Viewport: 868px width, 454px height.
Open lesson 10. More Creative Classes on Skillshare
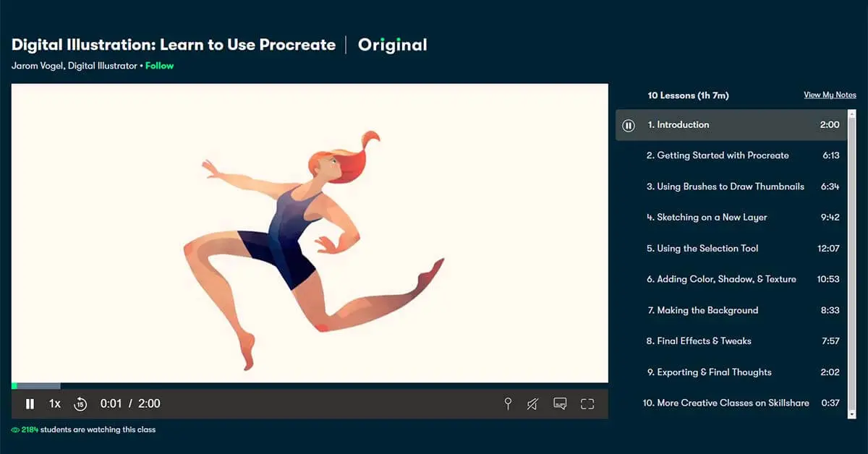[x=731, y=403]
